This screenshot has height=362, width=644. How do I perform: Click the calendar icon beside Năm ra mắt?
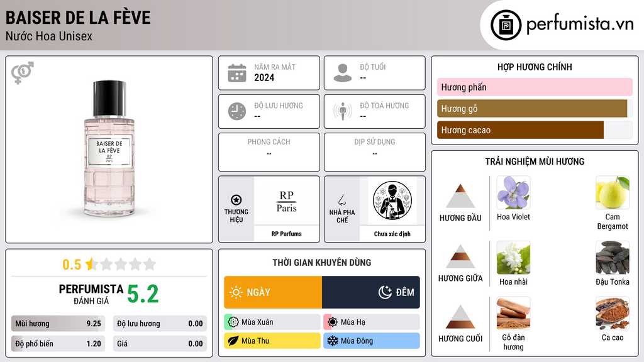[237, 73]
